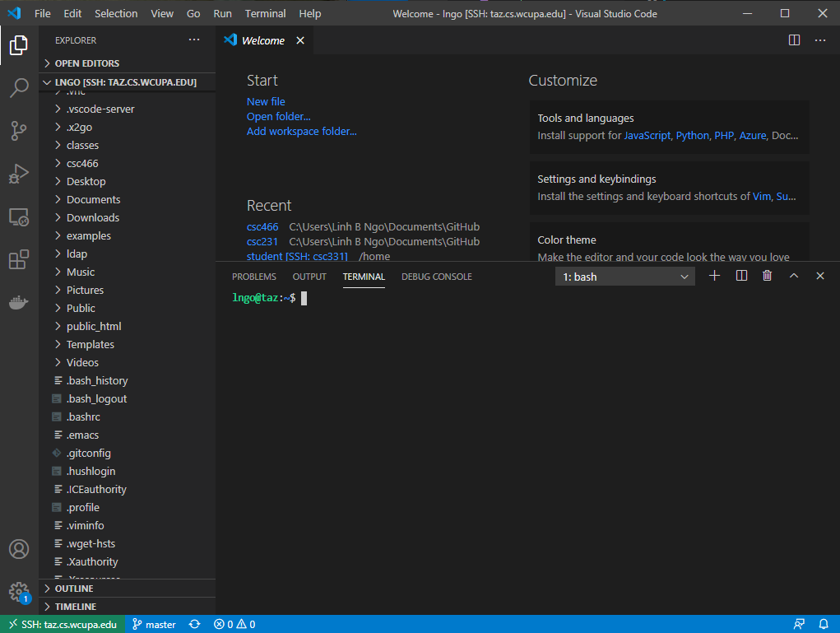Open the Explorer view in activity bar
This screenshot has height=633, width=840.
19,45
